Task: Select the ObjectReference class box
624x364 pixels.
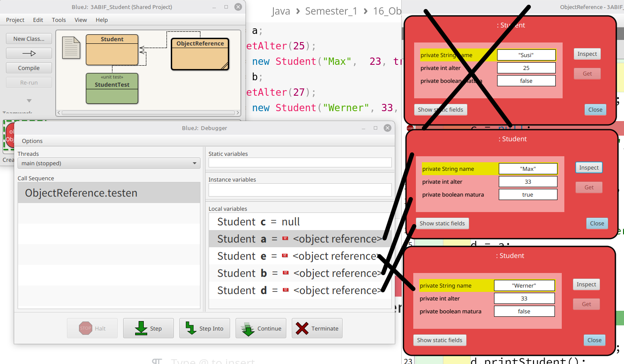Action: click(200, 54)
